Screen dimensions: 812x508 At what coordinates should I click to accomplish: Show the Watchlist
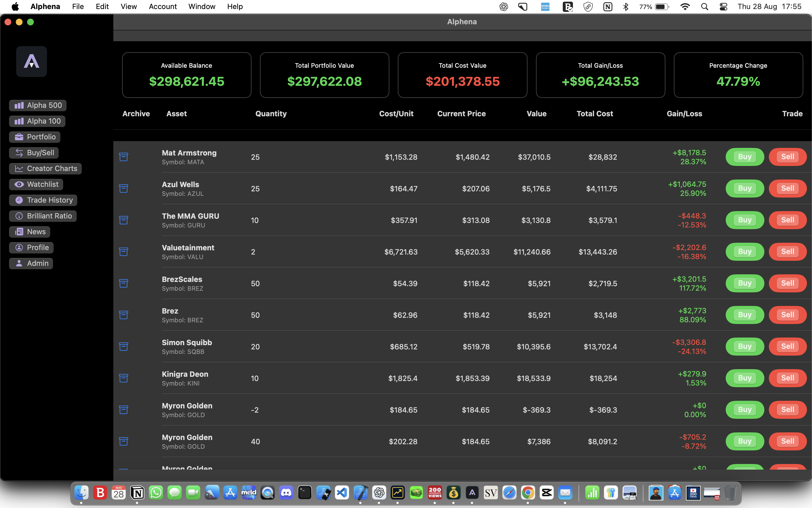[36, 185]
